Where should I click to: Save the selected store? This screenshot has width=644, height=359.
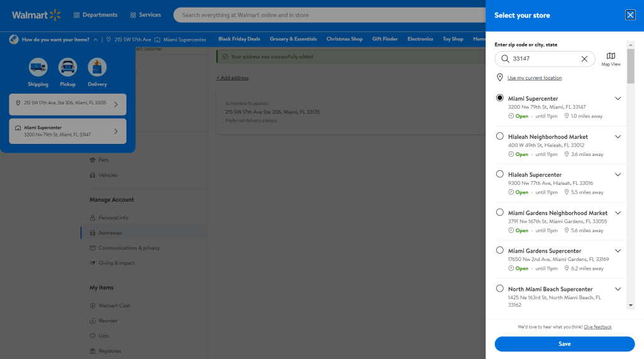click(564, 344)
